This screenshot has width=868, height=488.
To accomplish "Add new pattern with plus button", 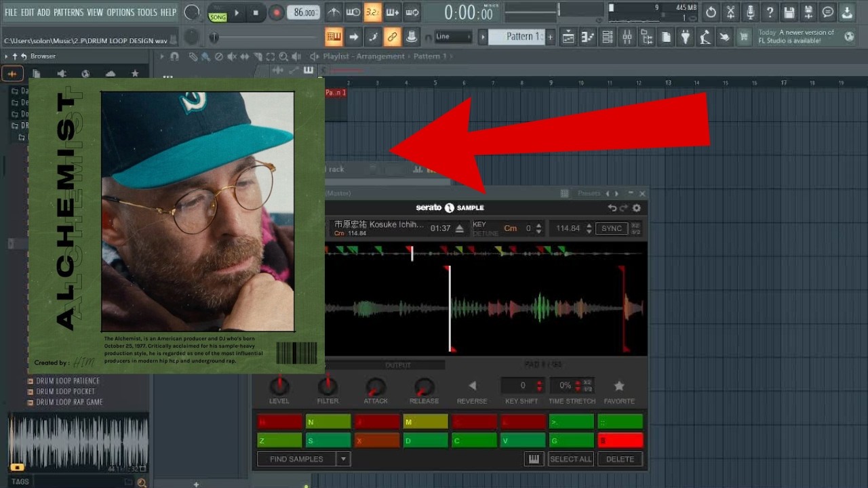I will (x=550, y=37).
